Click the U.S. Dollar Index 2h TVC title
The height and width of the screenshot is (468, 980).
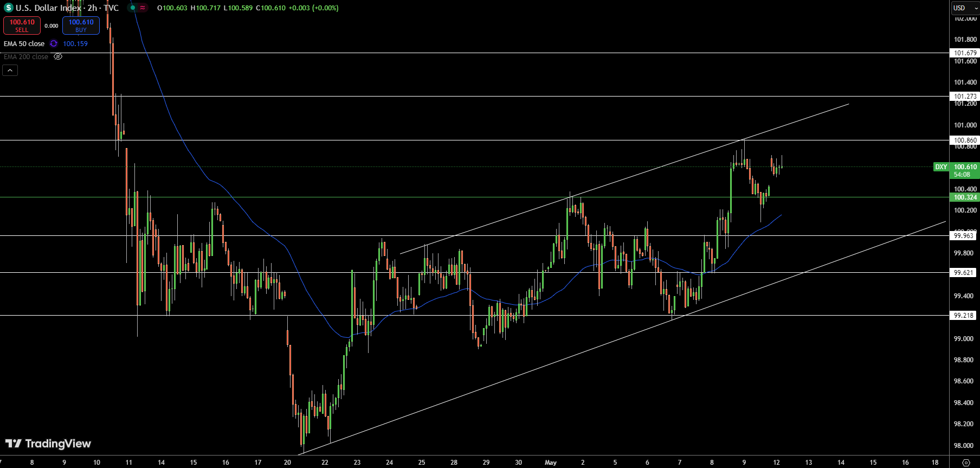pos(67,8)
